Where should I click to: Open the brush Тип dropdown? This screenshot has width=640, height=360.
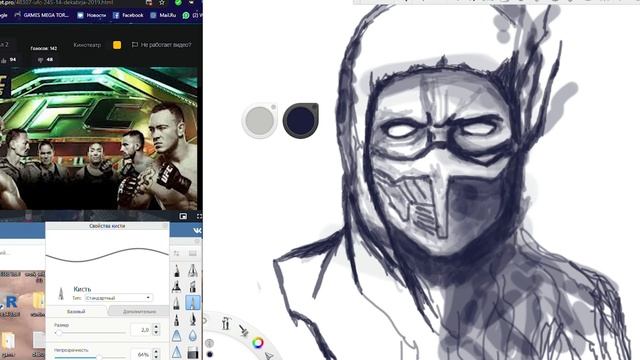(x=119, y=298)
